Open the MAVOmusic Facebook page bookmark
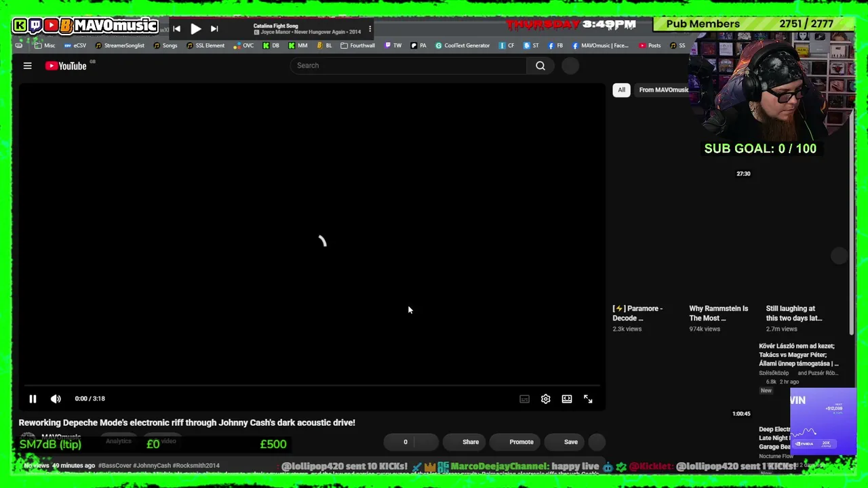Image resolution: width=868 pixels, height=488 pixels. pyautogui.click(x=601, y=45)
